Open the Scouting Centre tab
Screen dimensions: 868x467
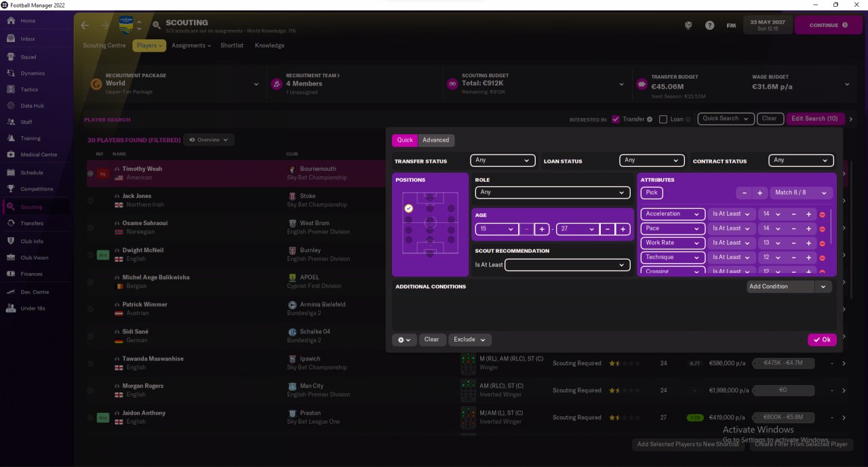(x=104, y=45)
